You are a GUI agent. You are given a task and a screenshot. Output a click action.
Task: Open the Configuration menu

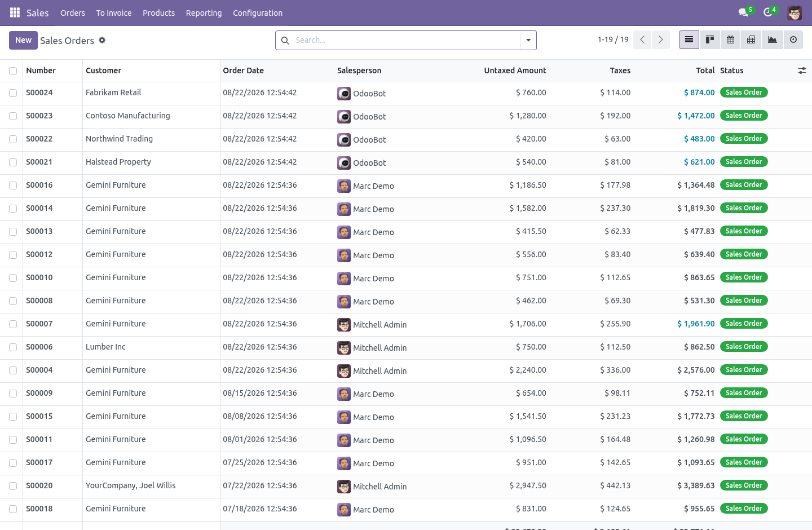tap(258, 12)
